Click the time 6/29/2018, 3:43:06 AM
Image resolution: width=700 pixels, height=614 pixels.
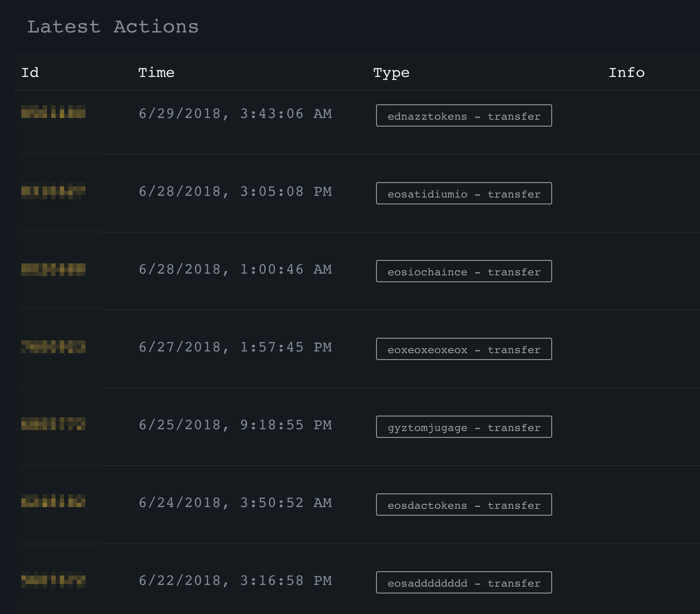pos(235,114)
